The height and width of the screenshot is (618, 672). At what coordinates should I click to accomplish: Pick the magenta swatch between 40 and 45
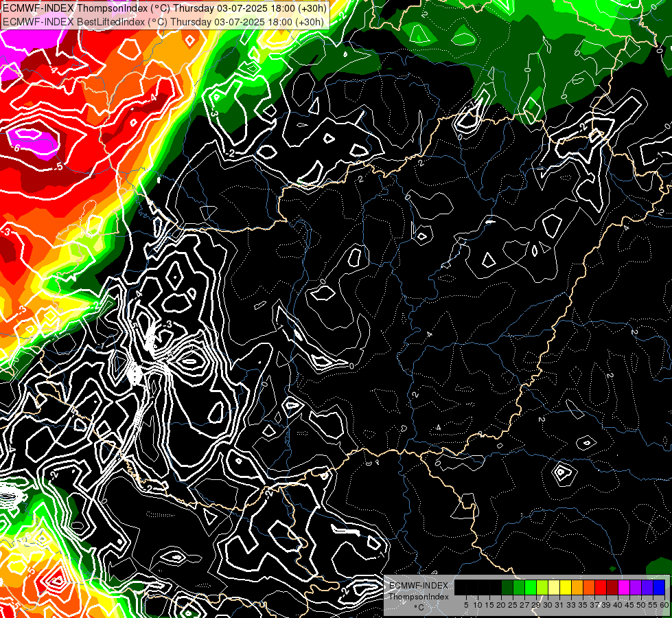tap(624, 587)
